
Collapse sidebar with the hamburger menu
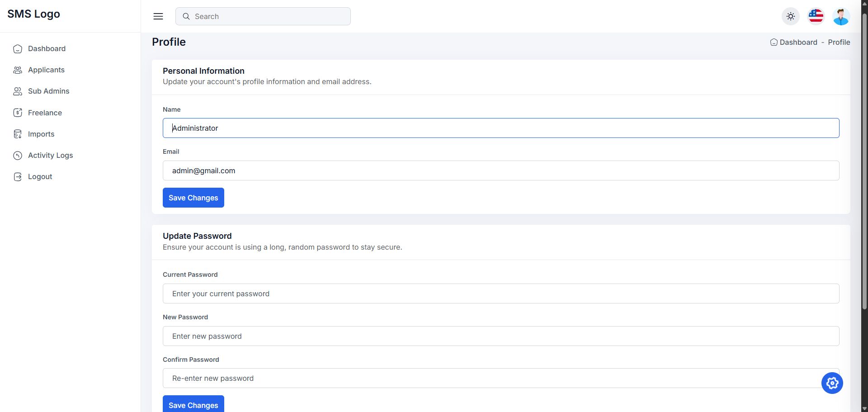(x=158, y=16)
